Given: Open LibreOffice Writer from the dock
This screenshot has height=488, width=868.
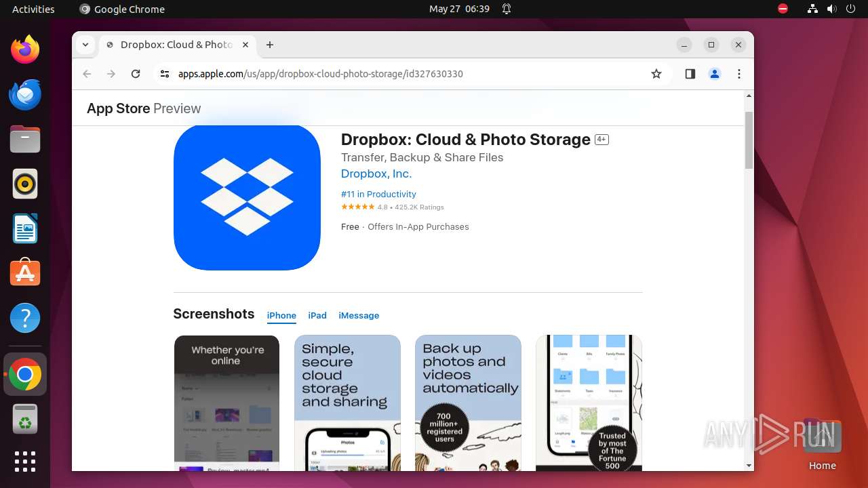Looking at the screenshot, I should pyautogui.click(x=25, y=228).
